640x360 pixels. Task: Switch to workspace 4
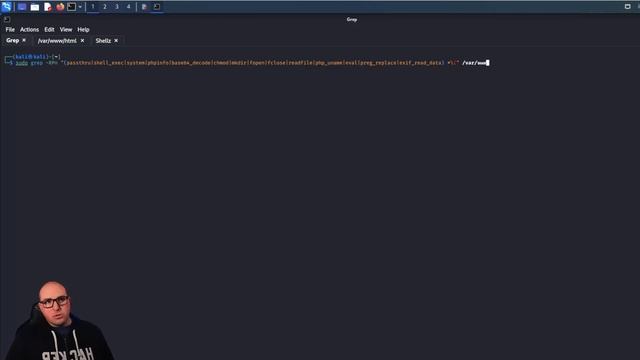coord(129,7)
